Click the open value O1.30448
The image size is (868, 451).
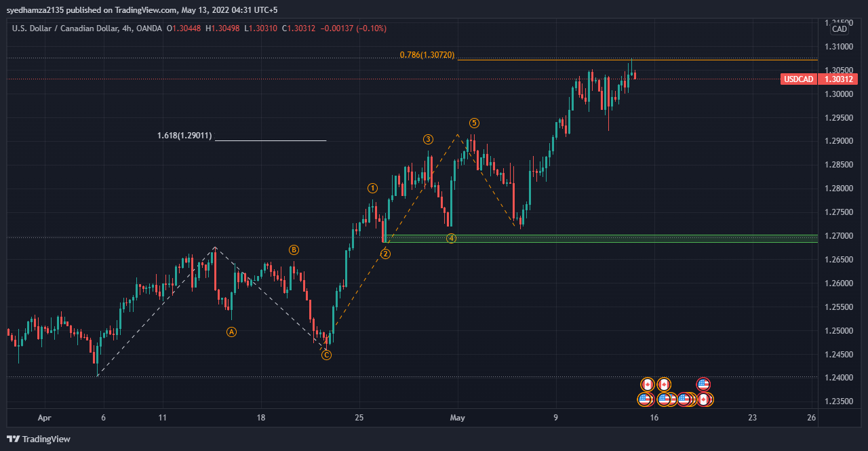[185, 28]
